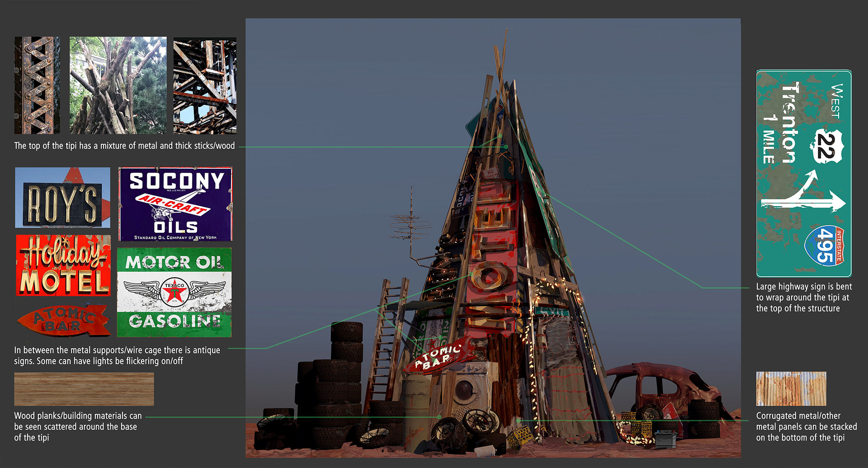Select the rusted steel trestle reference photo
This screenshot has width=868, height=468.
[x=205, y=85]
